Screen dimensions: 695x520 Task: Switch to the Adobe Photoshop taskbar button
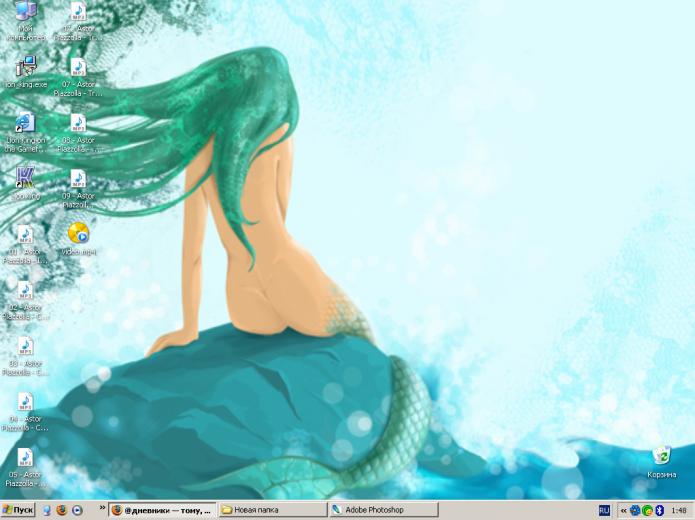[384, 510]
